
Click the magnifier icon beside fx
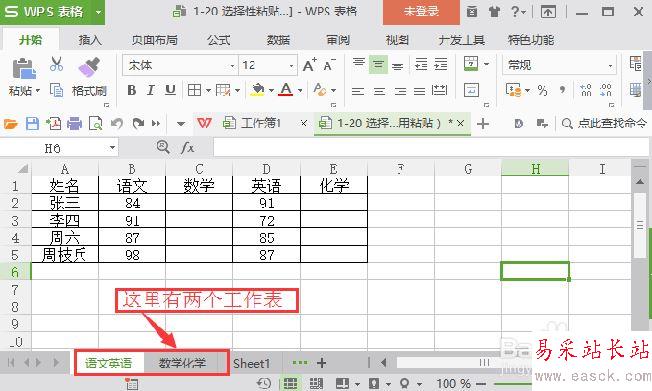coord(163,146)
